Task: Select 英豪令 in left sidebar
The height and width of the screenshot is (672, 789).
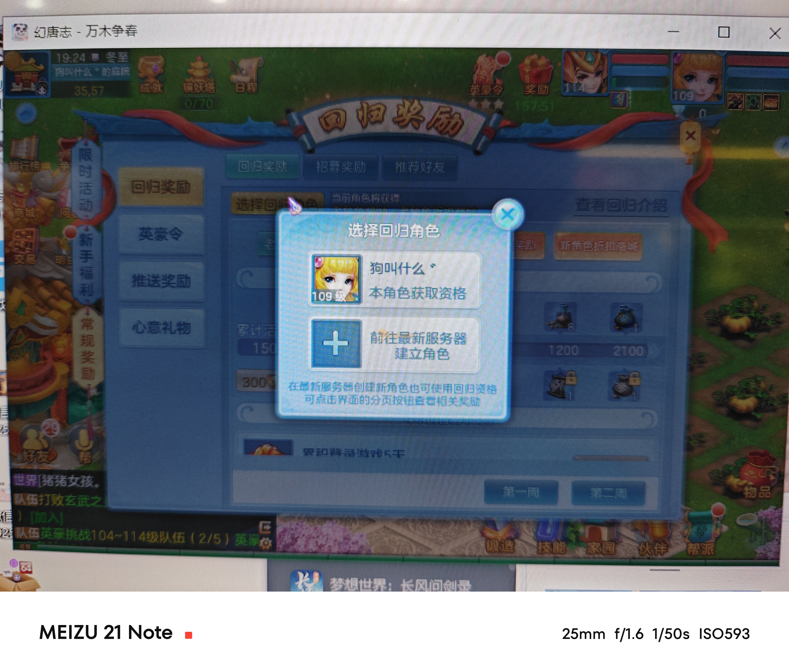Action: [161, 234]
